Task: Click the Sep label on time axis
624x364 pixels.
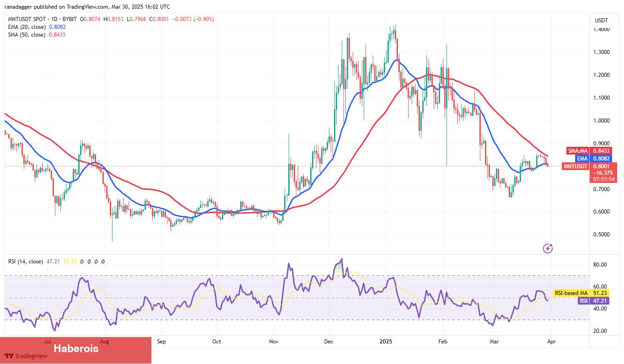Action: click(x=161, y=342)
